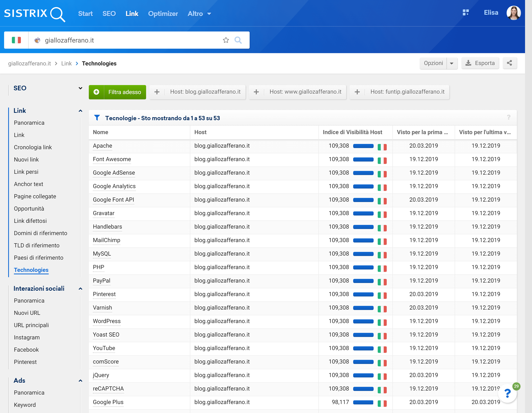Open Cronologia link in the sidebar
Screen dimensions: 532x413
[33, 147]
